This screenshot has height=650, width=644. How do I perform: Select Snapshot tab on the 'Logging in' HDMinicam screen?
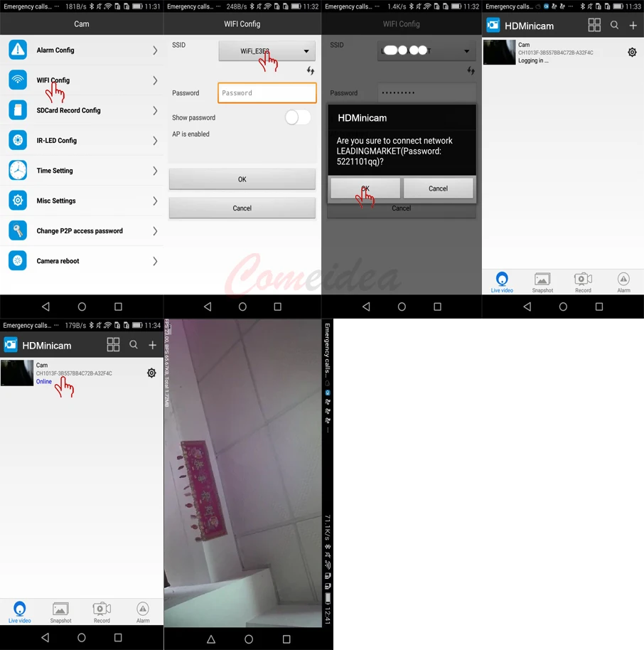(x=542, y=282)
